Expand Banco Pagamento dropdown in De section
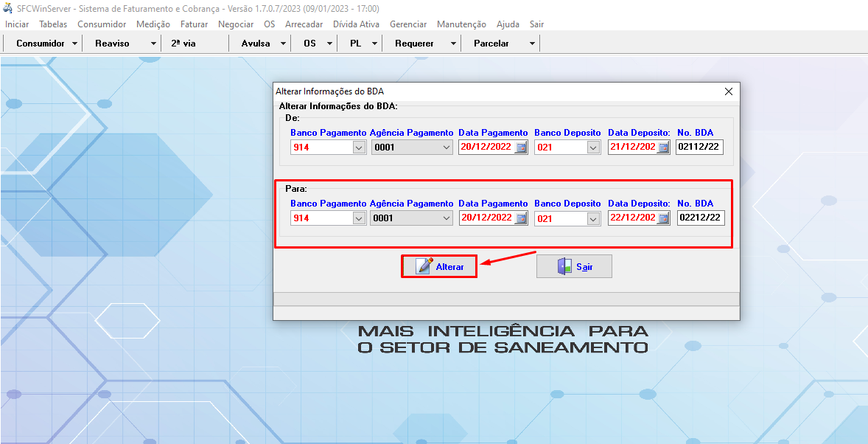 (x=359, y=148)
